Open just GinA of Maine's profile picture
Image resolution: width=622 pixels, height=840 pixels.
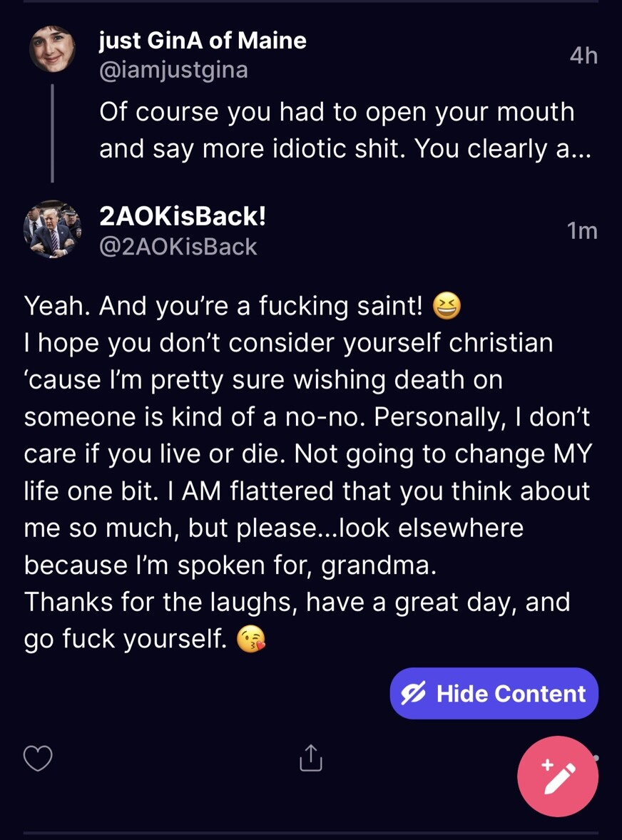[x=52, y=49]
